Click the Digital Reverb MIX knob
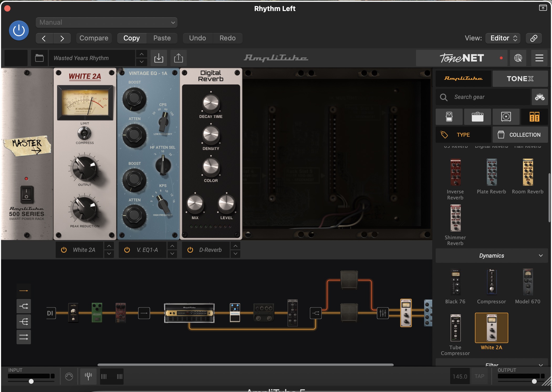Screen dimensions: 552x392 click(x=195, y=204)
